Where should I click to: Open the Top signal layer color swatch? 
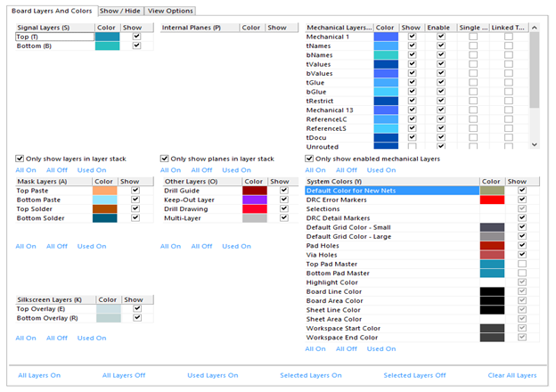point(107,37)
